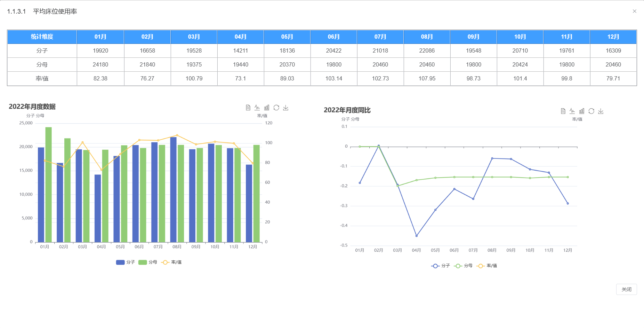Click cell value 21018
The image size is (644, 328).
click(x=380, y=50)
